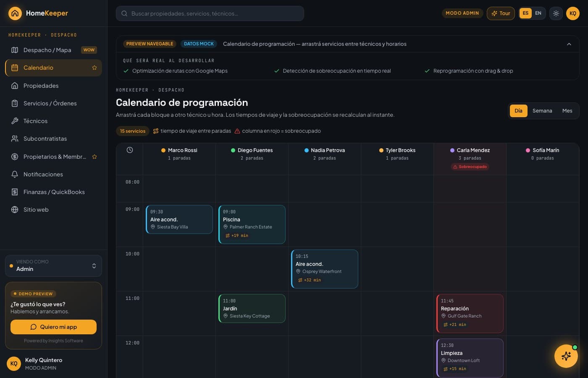Click the search properties input field
Image resolution: width=588 pixels, height=378 pixels.
point(210,13)
